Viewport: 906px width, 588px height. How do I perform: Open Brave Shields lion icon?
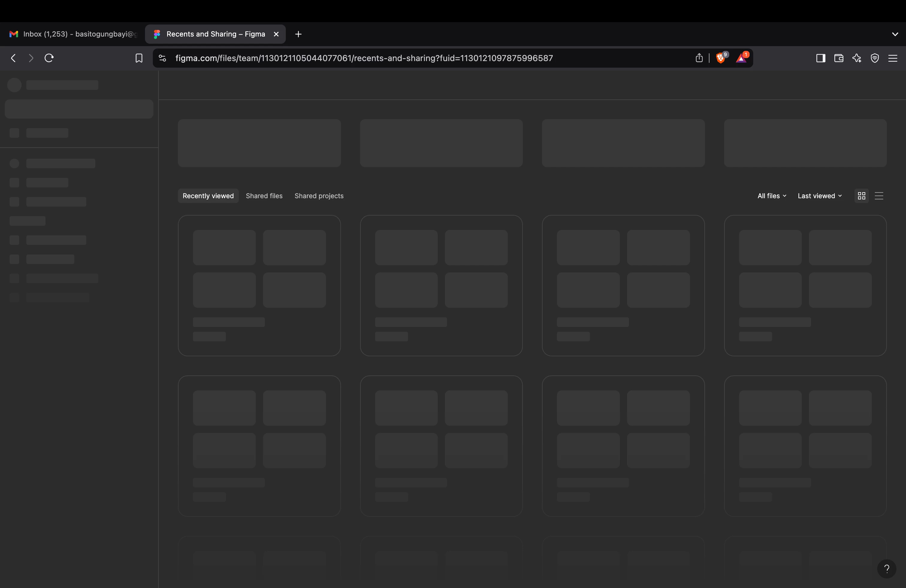pos(721,58)
